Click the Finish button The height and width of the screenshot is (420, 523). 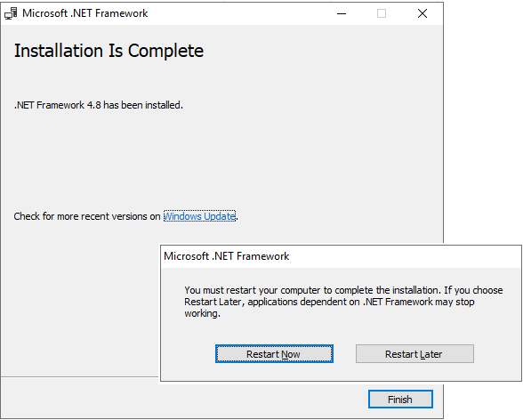(x=400, y=400)
